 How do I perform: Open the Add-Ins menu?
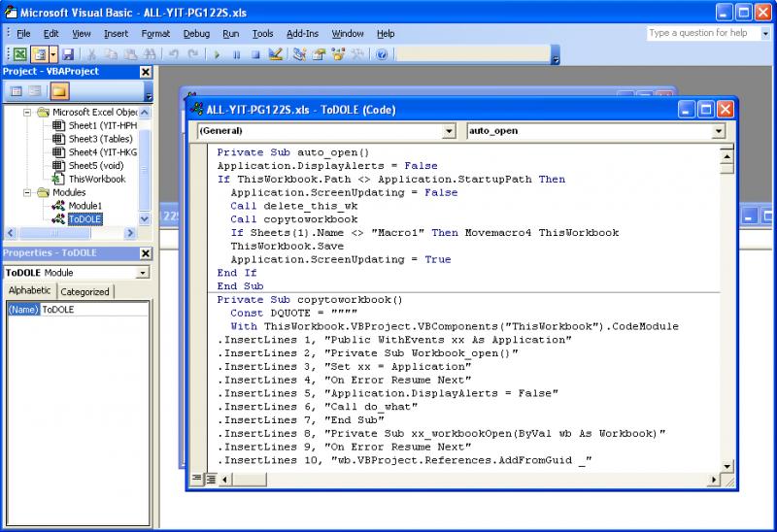302,34
